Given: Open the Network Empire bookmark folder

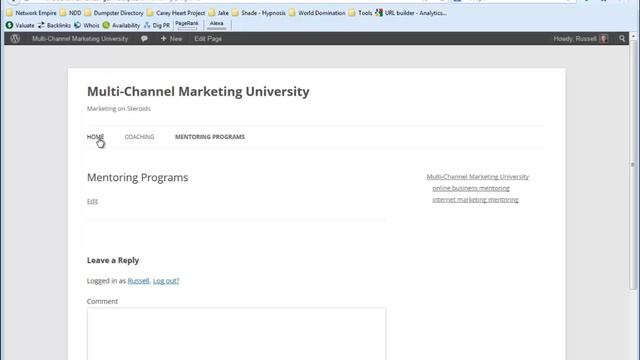Looking at the screenshot, I should pos(31,13).
